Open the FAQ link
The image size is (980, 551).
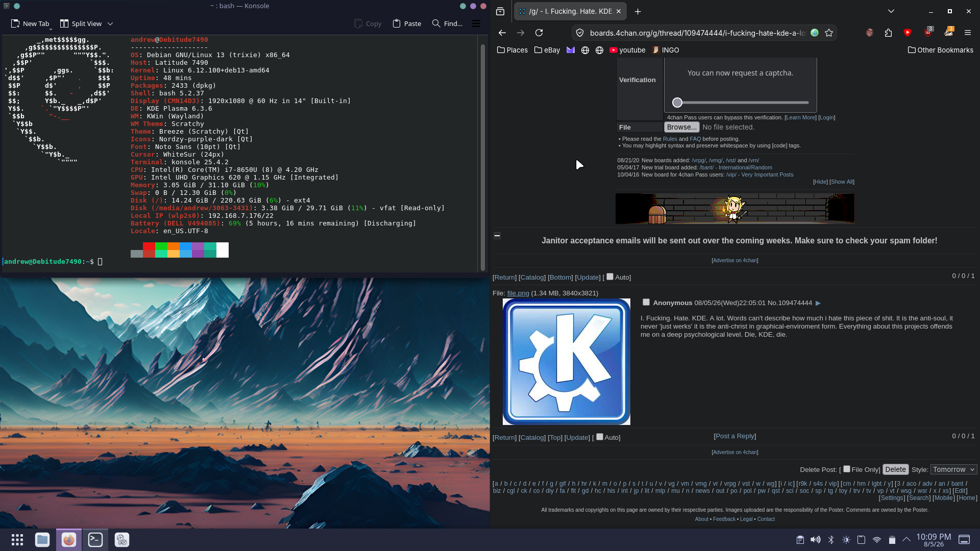click(695, 139)
